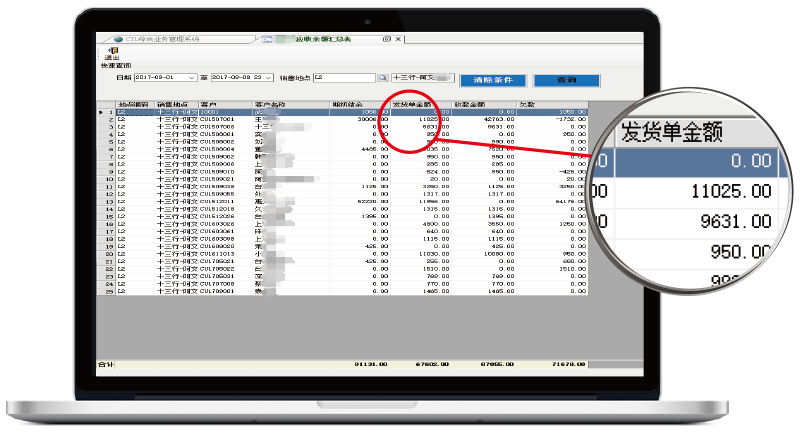Click the 销售地点 column header

pos(177,104)
